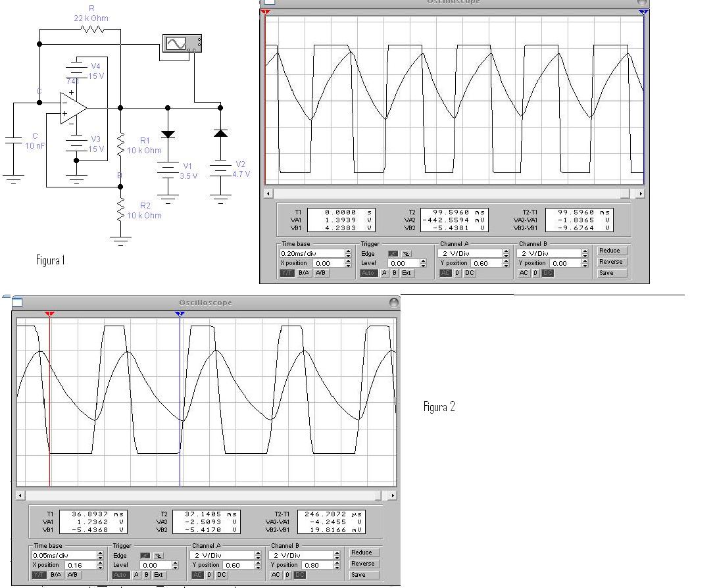Click red cursor 1 marker on 0.05ms/div scope
Image resolution: width=715 pixels, height=588 pixels.
50,314
